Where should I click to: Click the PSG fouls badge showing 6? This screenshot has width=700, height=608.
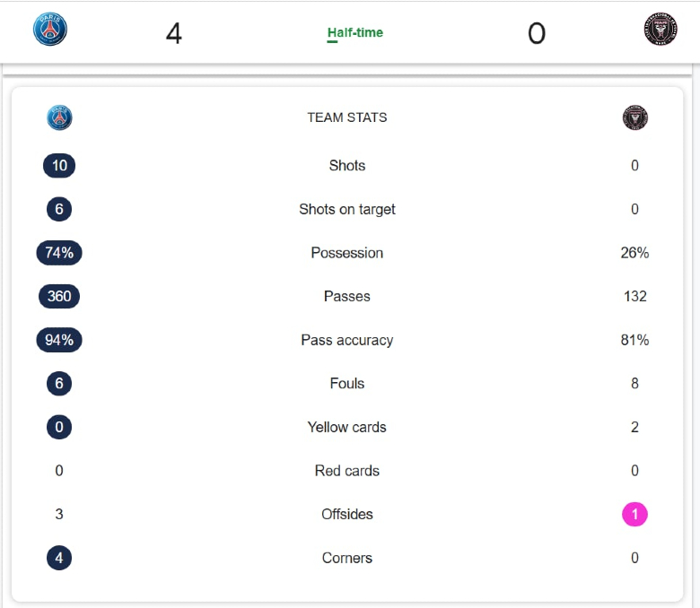[59, 384]
